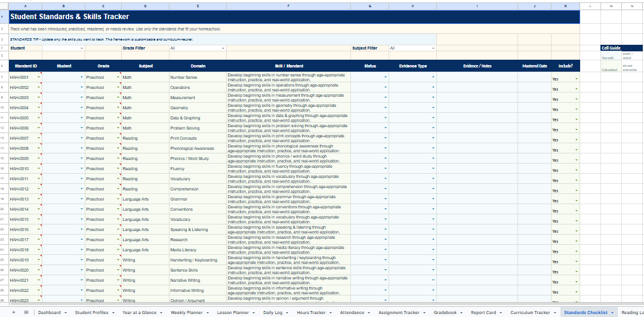Screen dimensions: 644x317
Task: Open Standard ID dropdown for HAH-0012
Action: (39, 189)
